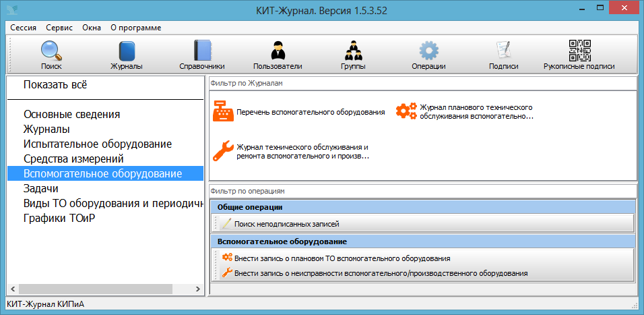Click the КИТ-Журнал КИПиА status bar text
The width and height of the screenshot is (644, 315).
point(46,305)
